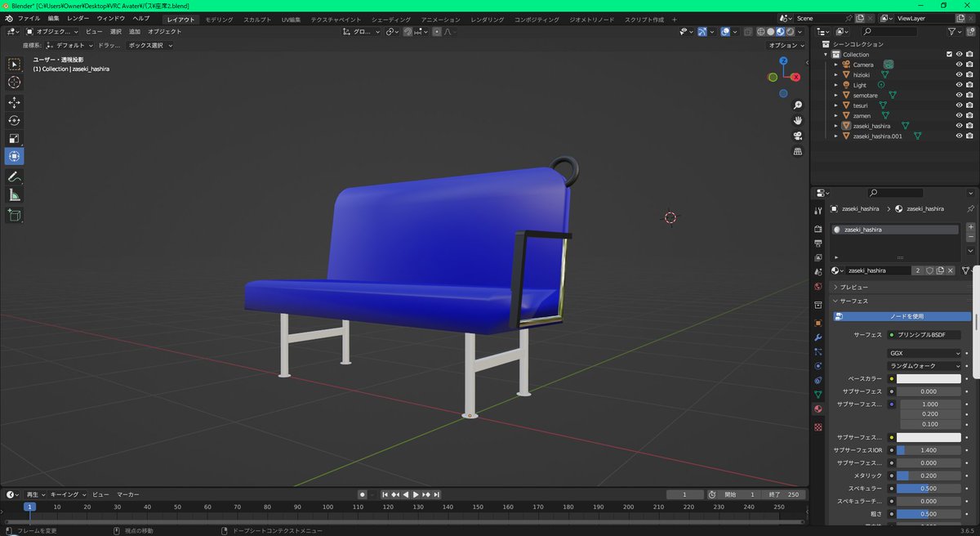Image resolution: width=980 pixels, height=536 pixels.
Task: Switch viewport to wireframe shading
Action: [760, 32]
